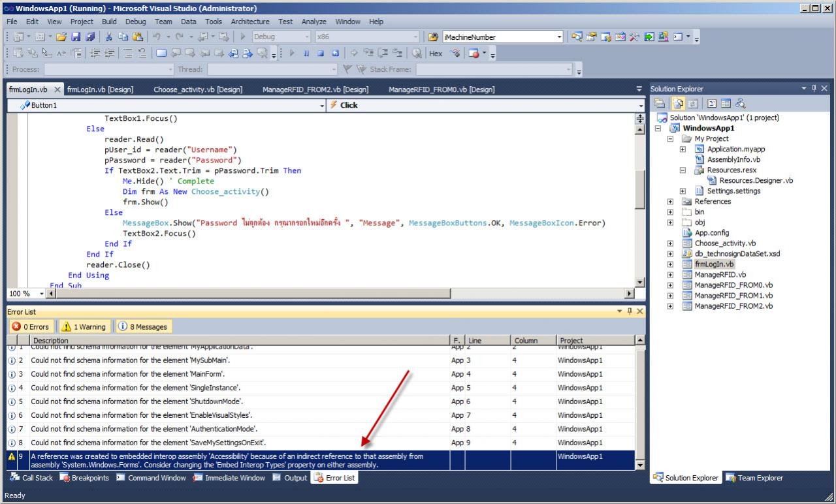Click the Paste clipboard icon
836x504 pixels.
point(137,37)
